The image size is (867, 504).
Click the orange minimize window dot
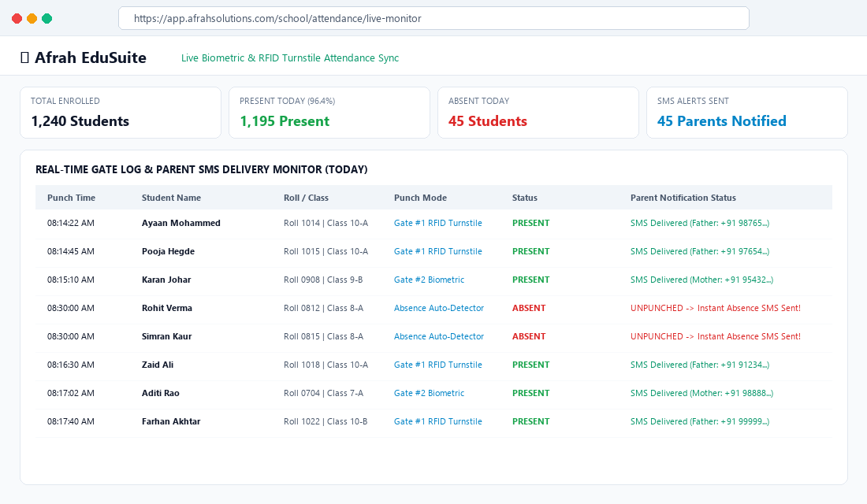coord(32,19)
